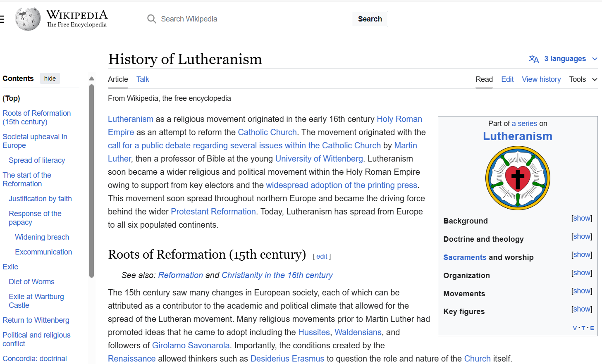This screenshot has height=364, width=602.
Task: Open the Lutheranism infobox title link
Action: [x=518, y=136]
